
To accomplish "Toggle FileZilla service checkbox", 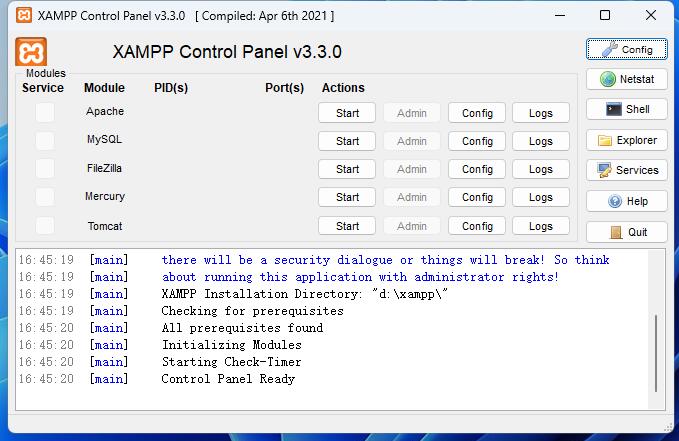I will (x=45, y=169).
